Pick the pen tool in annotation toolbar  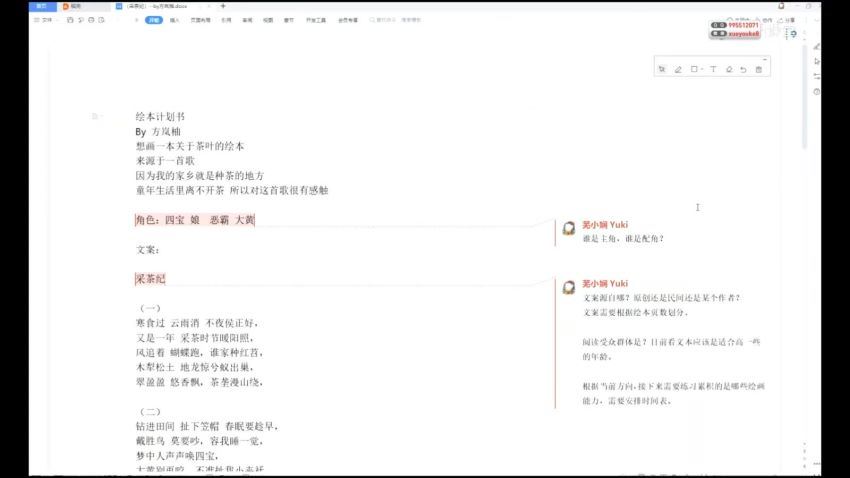point(678,69)
